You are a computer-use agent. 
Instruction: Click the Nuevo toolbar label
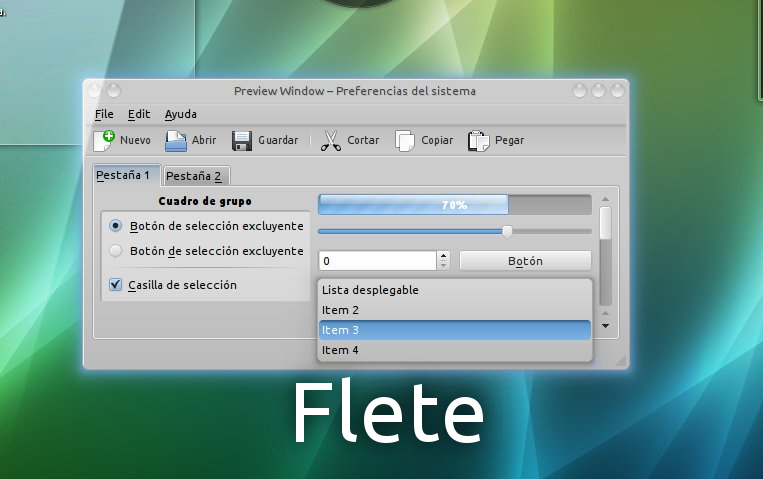pyautogui.click(x=135, y=140)
